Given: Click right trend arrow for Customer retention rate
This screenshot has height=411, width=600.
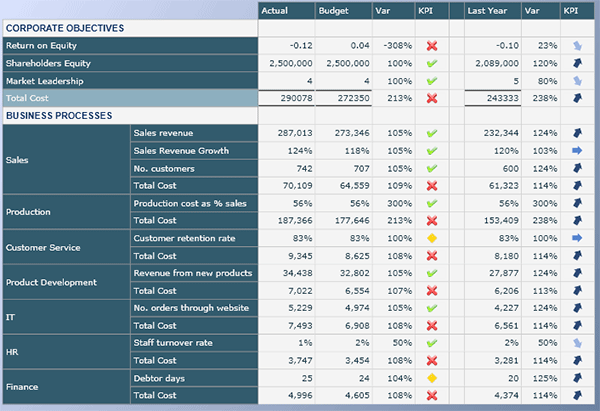Looking at the screenshot, I should 577,238.
